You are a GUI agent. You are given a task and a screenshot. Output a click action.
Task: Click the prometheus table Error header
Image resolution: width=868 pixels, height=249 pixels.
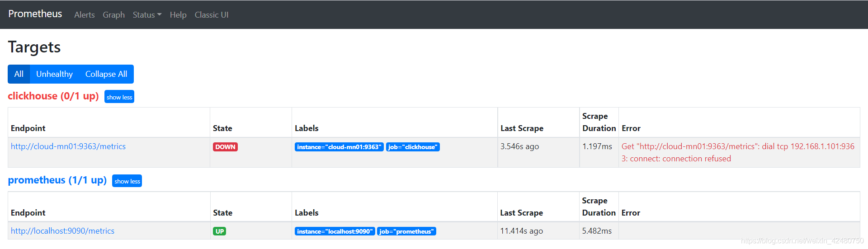click(x=631, y=213)
